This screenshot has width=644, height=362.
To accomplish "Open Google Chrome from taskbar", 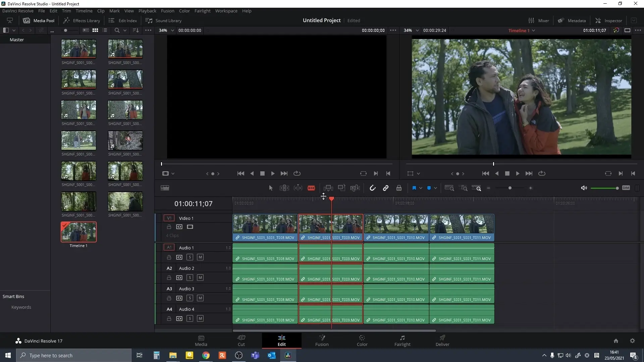I will coord(206,355).
